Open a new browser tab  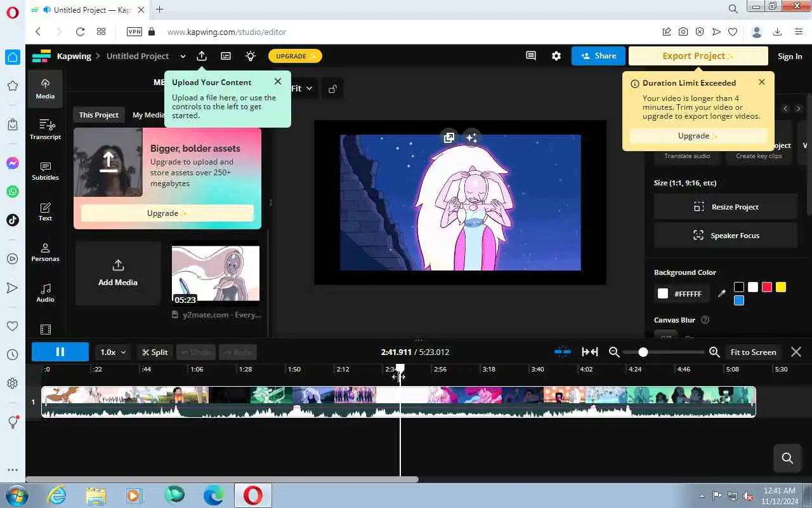[159, 10]
